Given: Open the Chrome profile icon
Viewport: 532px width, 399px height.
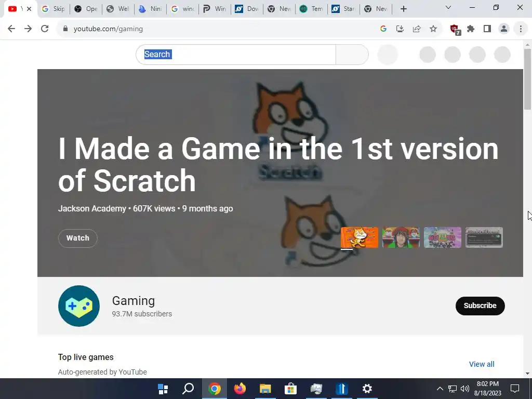Looking at the screenshot, I should tap(504, 29).
